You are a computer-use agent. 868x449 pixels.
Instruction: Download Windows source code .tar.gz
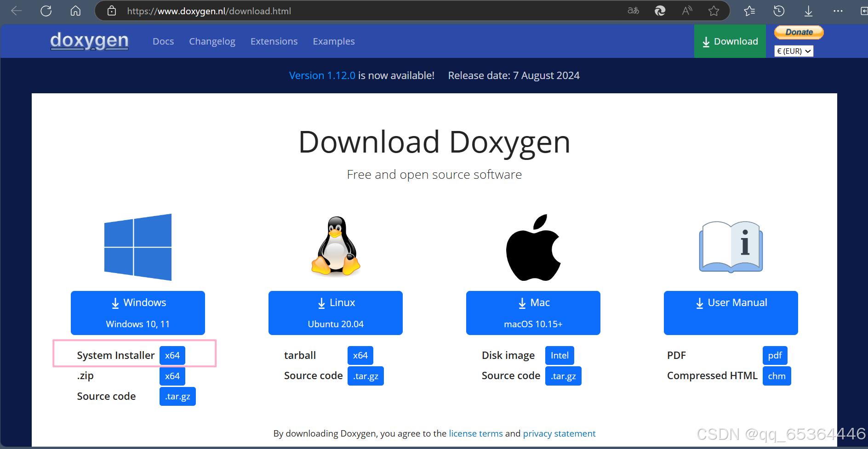(177, 397)
